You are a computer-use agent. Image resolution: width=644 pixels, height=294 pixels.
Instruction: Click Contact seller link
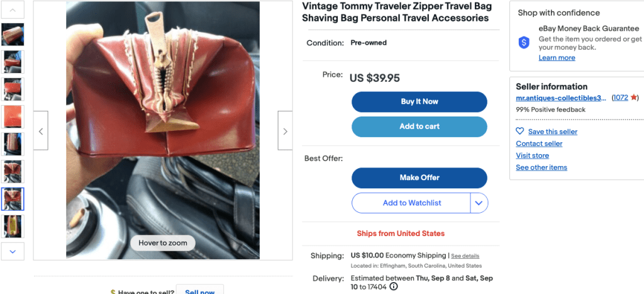[x=539, y=144]
